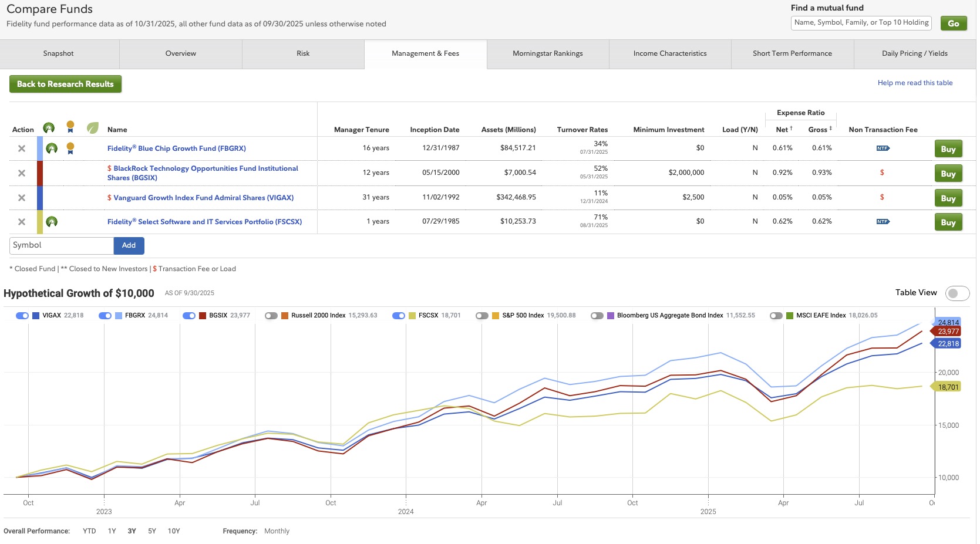Viewport: 980px width, 544px height.
Task: Switch to the Morningstar Rankings tab
Action: 547,53
